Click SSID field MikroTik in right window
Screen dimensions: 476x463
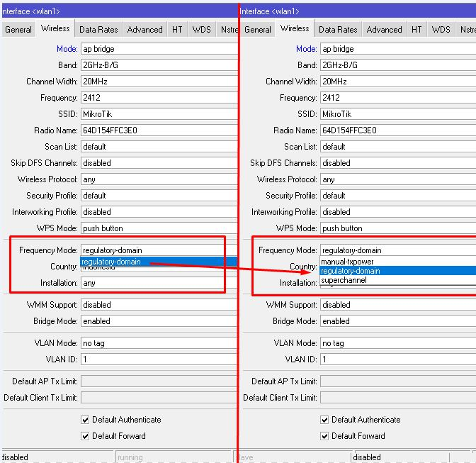tap(398, 114)
